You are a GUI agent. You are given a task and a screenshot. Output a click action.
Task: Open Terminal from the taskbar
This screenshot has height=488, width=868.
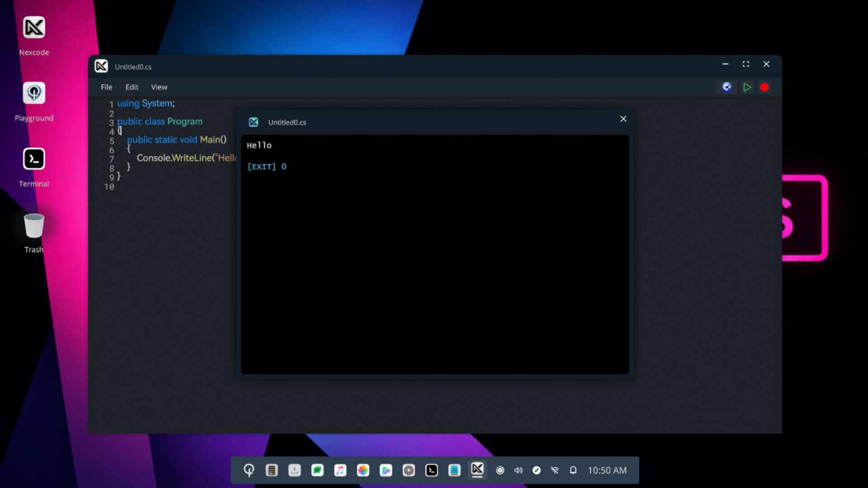click(x=431, y=470)
